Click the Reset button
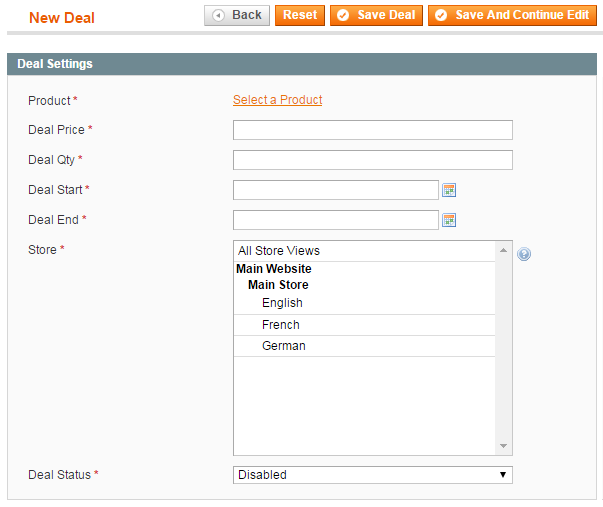 pos(300,15)
